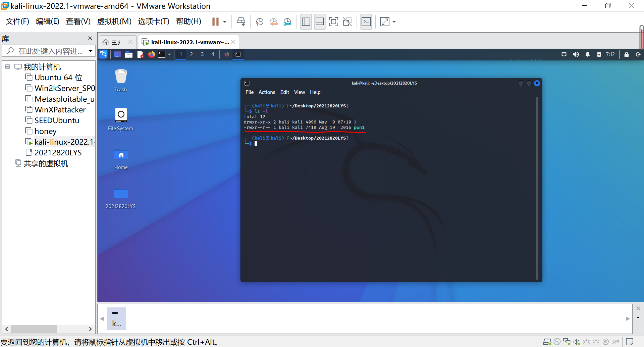Lock the Kali screen
This screenshot has width=644, height=347.
[626, 54]
